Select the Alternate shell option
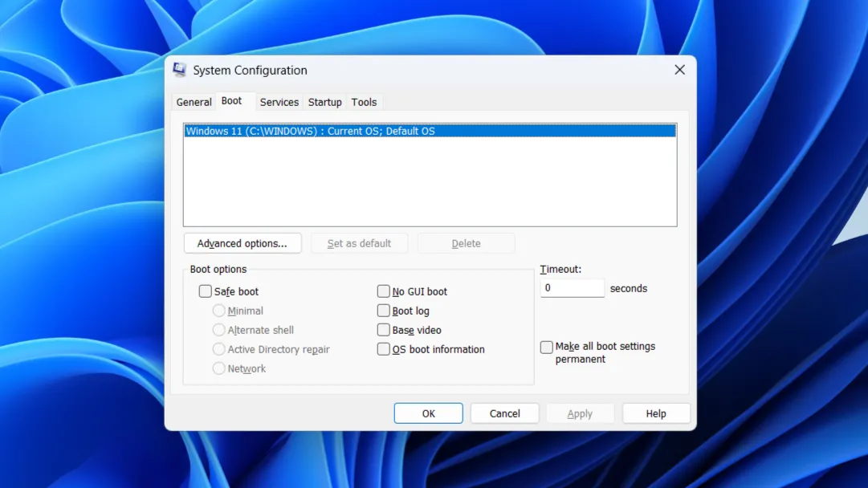868x488 pixels. (218, 330)
